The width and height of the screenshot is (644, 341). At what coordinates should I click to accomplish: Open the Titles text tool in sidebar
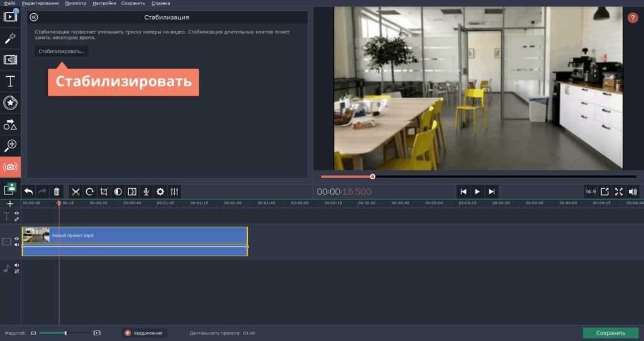tap(10, 81)
